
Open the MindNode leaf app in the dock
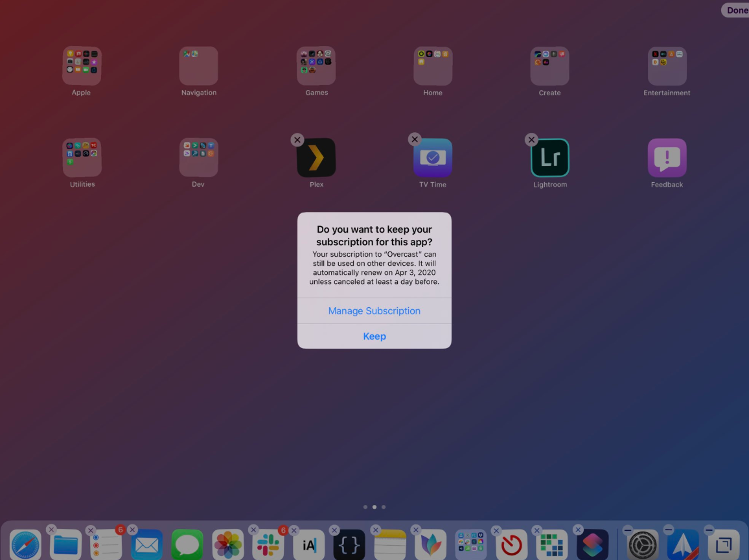click(x=430, y=544)
